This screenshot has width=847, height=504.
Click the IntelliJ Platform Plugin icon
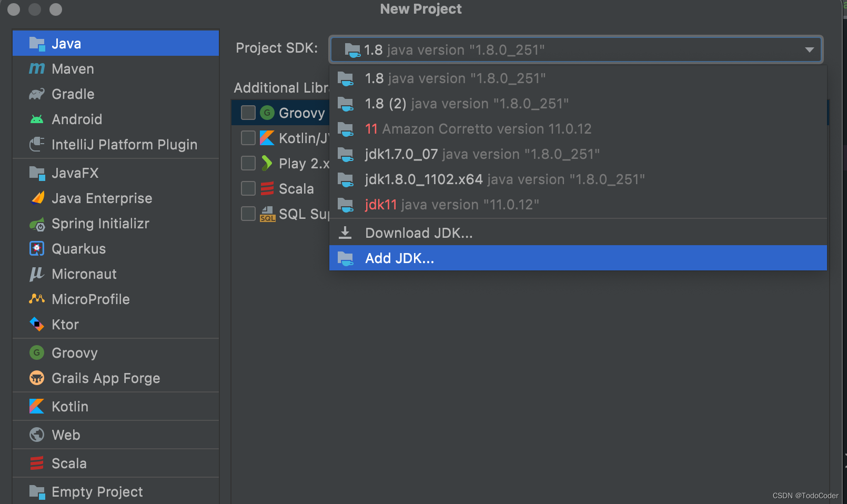click(x=37, y=144)
